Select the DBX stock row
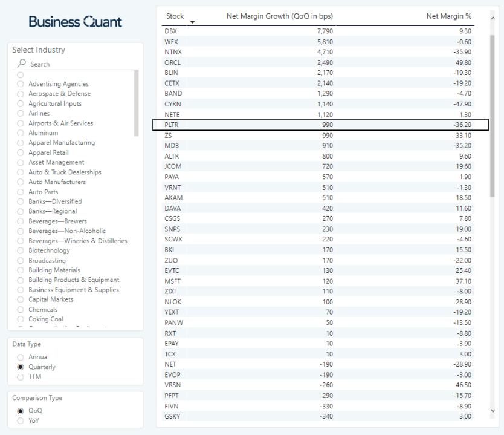 (x=318, y=31)
